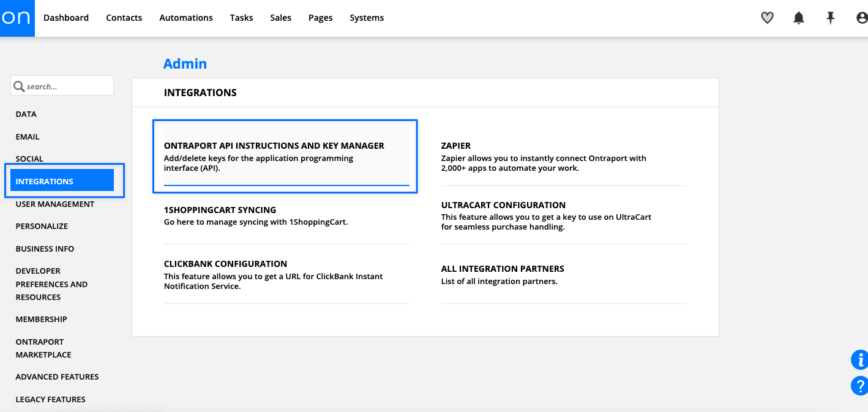The image size is (868, 412).
Task: Click the blue help question mark icon
Action: coord(860,386)
